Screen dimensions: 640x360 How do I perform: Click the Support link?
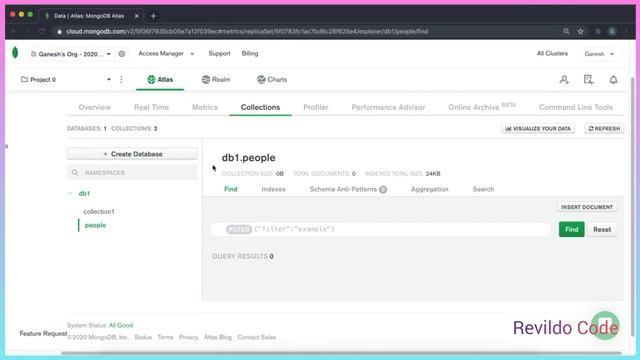tap(219, 53)
